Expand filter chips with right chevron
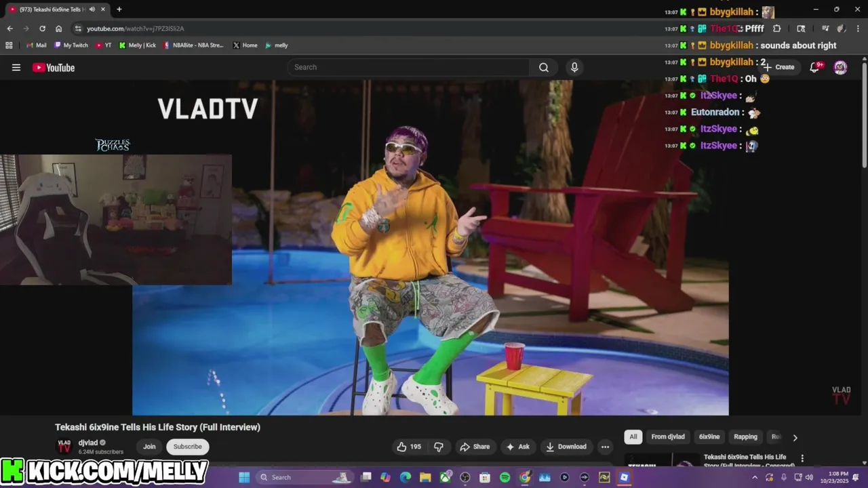 (x=795, y=437)
